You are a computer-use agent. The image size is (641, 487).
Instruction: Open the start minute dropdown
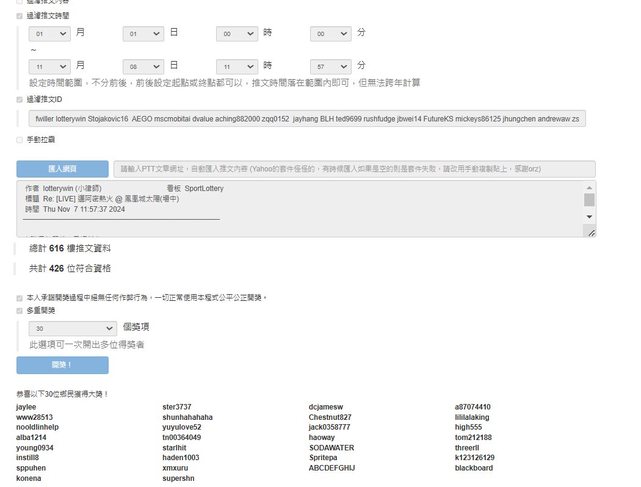coord(330,33)
